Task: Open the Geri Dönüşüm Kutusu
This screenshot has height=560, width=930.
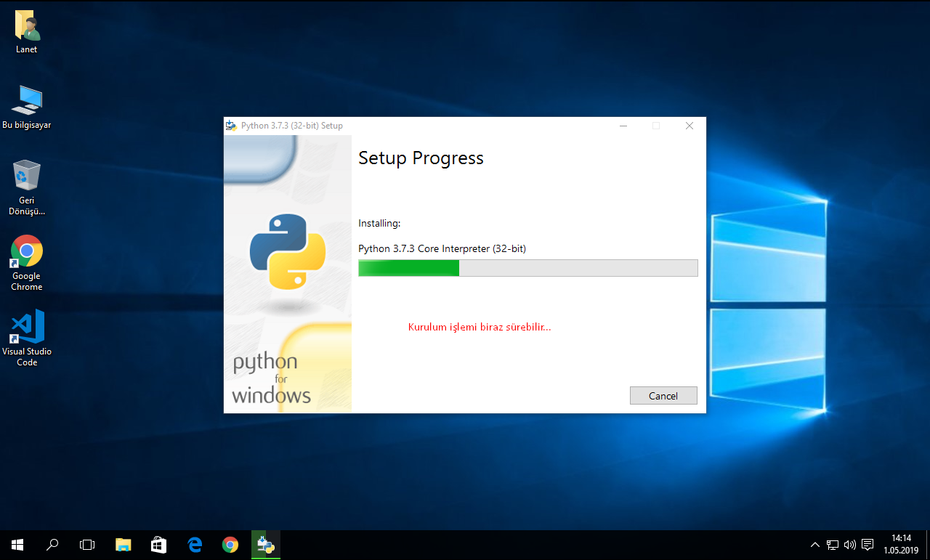Action: [26, 174]
